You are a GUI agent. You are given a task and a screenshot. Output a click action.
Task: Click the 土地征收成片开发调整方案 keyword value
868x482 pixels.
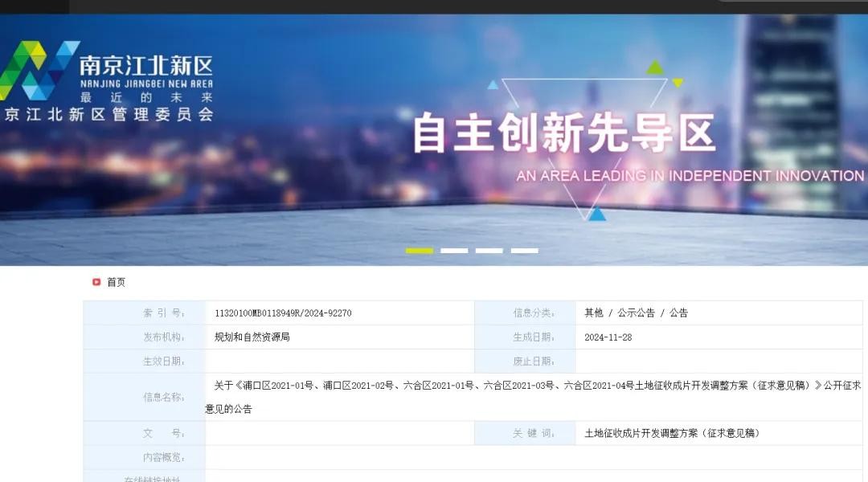[672, 434]
